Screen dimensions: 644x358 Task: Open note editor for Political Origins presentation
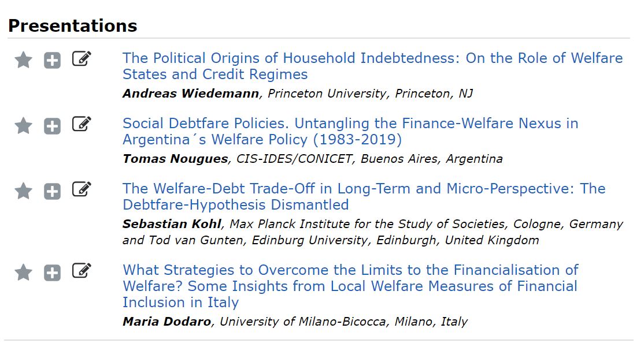pos(82,59)
